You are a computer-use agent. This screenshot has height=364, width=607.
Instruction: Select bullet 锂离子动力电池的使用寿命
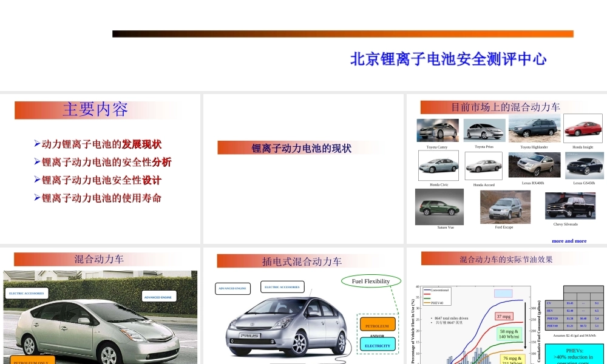[101, 198]
